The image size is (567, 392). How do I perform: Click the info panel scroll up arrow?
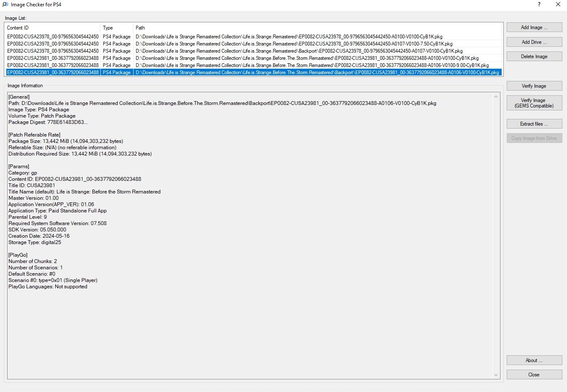496,97
